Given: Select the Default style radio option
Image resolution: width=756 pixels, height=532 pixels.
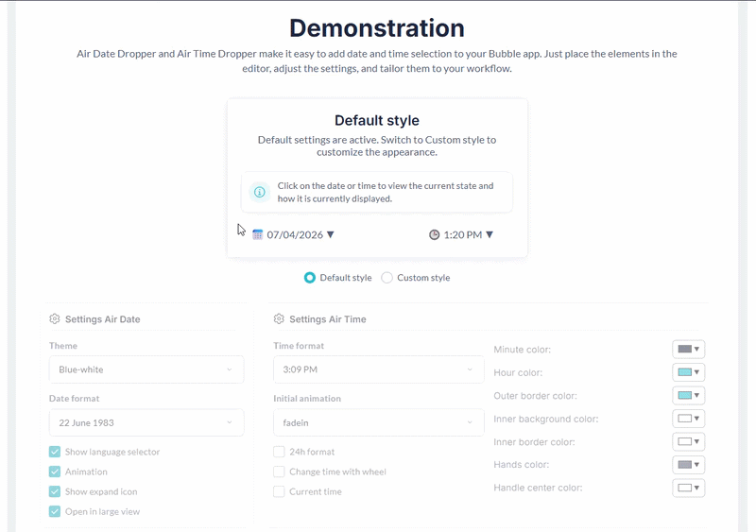Looking at the screenshot, I should click(x=310, y=278).
